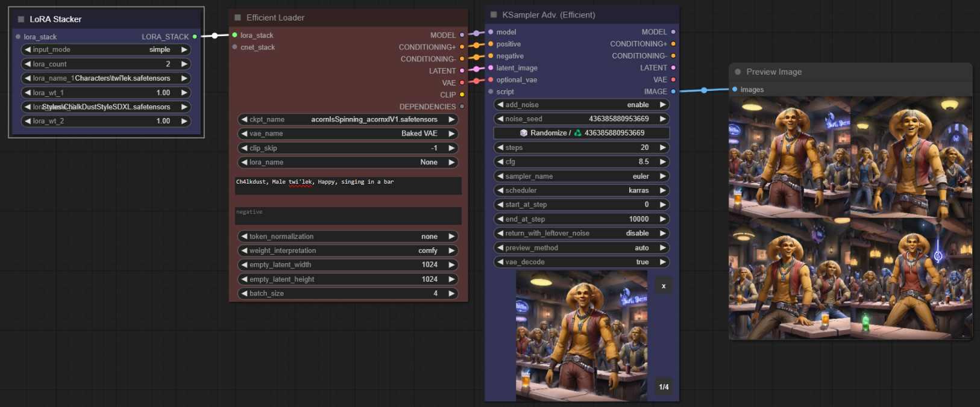Click the empty_latent_height 1024 field
980x407 pixels.
[x=348, y=279]
